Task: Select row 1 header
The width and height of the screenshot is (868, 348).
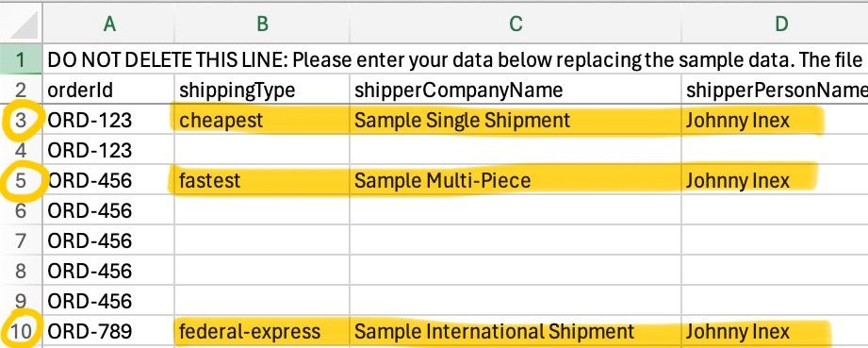Action: point(22,58)
